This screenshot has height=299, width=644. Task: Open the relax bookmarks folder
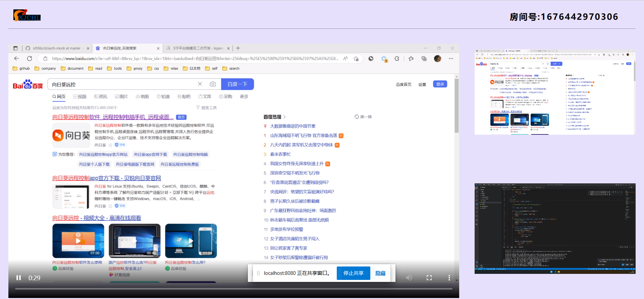point(171,68)
